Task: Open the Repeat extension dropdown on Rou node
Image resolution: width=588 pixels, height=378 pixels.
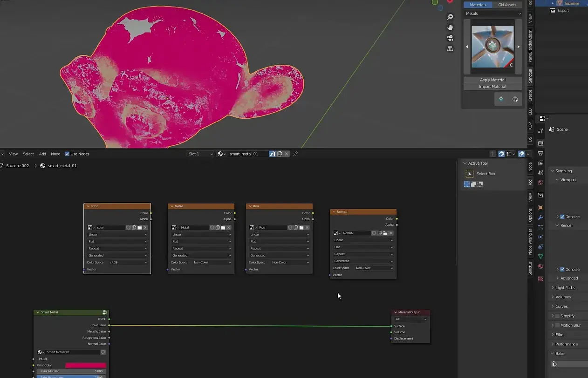Action: coord(279,249)
